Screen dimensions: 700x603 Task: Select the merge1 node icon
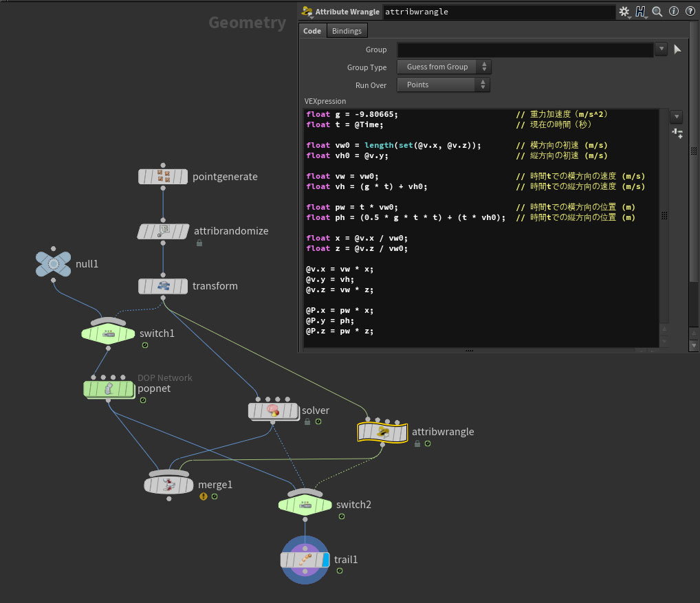(x=168, y=485)
